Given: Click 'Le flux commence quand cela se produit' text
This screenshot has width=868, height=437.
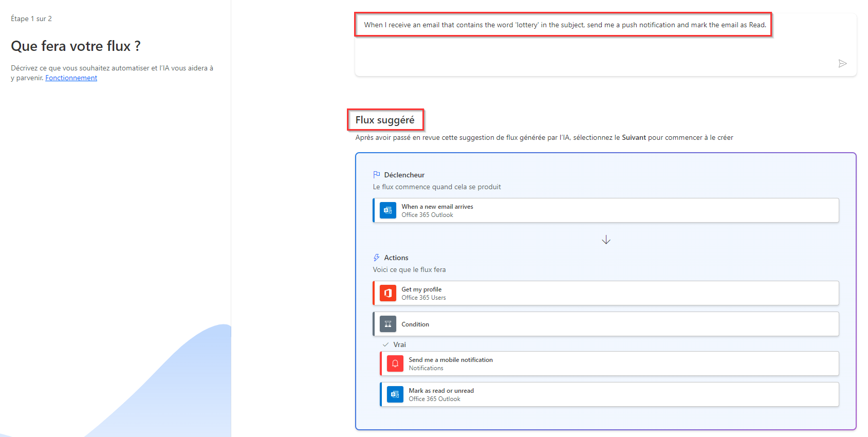Looking at the screenshot, I should [437, 187].
